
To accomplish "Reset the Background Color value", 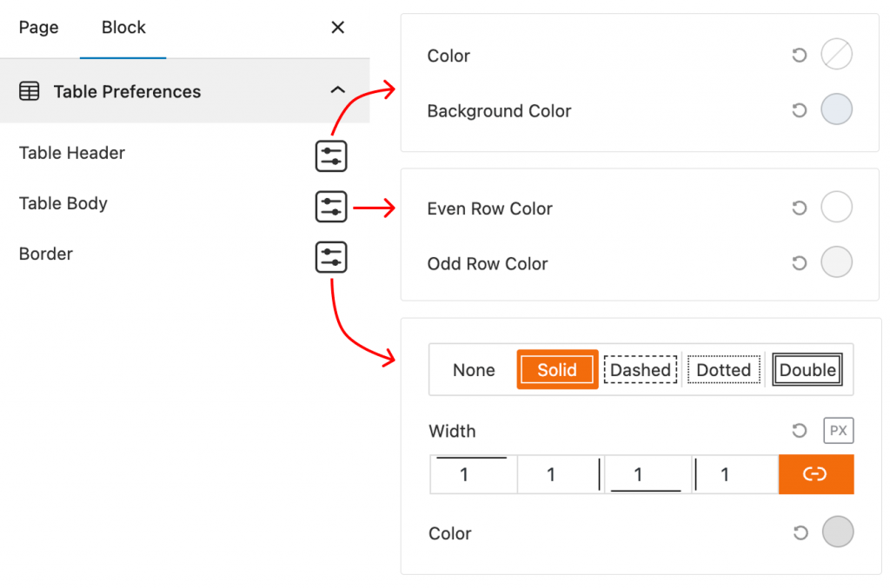I will (x=799, y=110).
